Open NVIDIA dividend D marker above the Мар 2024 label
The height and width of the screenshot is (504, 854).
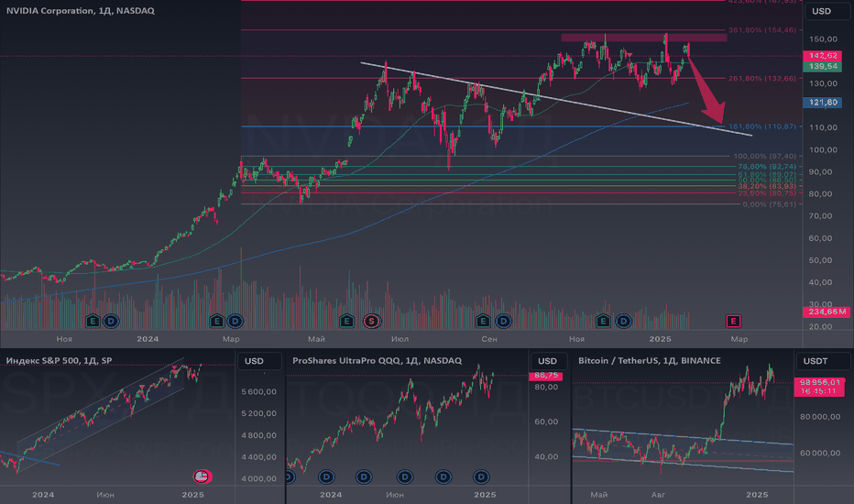(235, 321)
